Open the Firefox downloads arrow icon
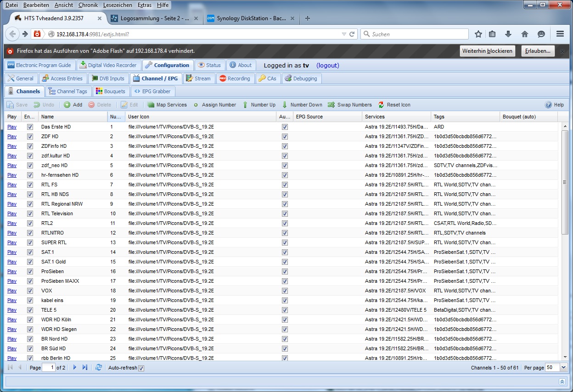Viewport: 573px width, 392px height. point(508,34)
